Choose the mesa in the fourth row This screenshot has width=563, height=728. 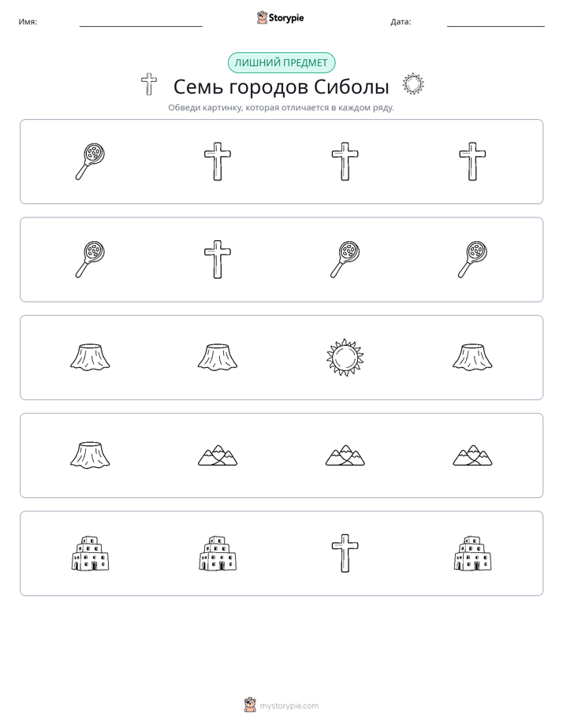point(90,455)
